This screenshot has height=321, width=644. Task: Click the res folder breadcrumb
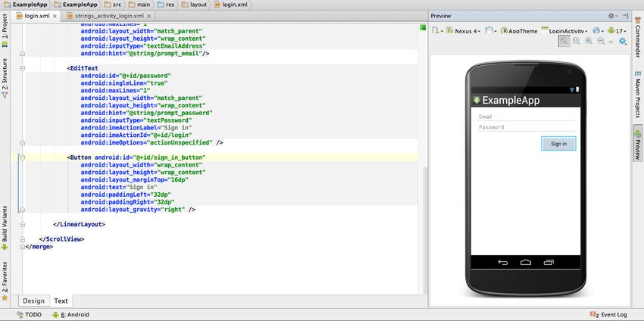pyautogui.click(x=167, y=5)
